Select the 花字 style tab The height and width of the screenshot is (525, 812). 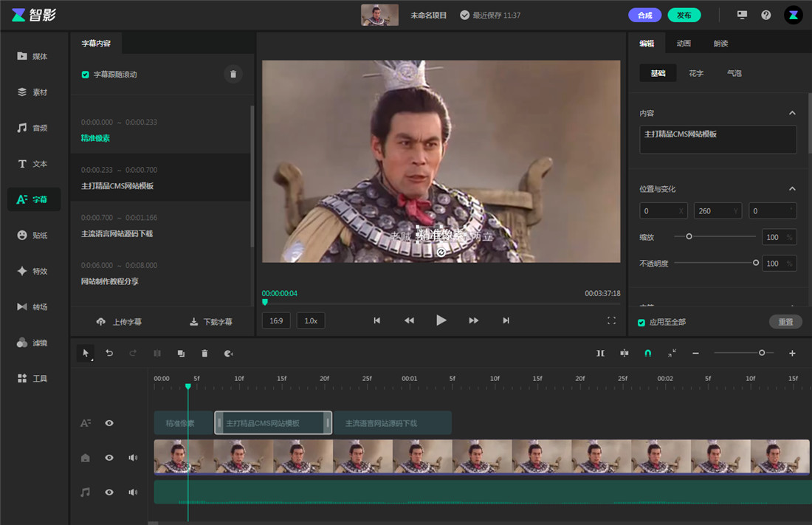coord(696,73)
